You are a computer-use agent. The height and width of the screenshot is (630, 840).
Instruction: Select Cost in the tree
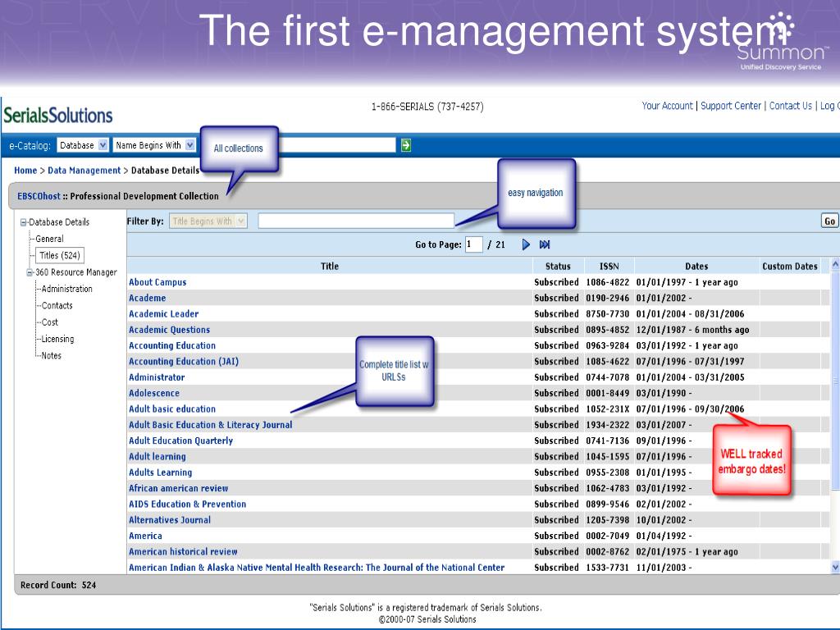coord(50,322)
